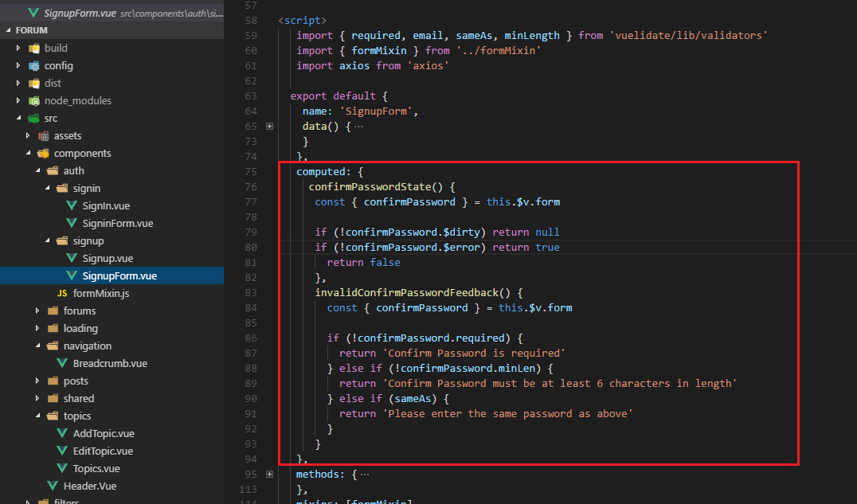The height and width of the screenshot is (504, 857).
Task: Expand the dist folder arrow
Action: [x=18, y=83]
